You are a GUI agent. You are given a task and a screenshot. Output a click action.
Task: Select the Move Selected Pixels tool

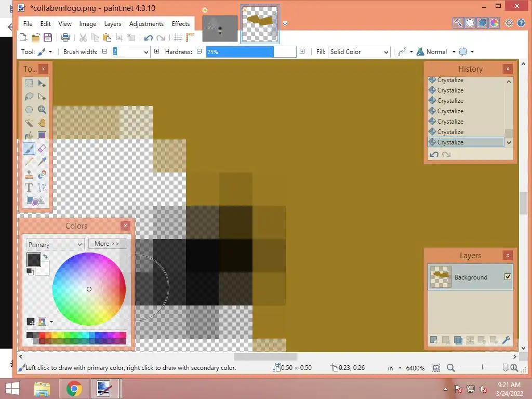tap(42, 84)
